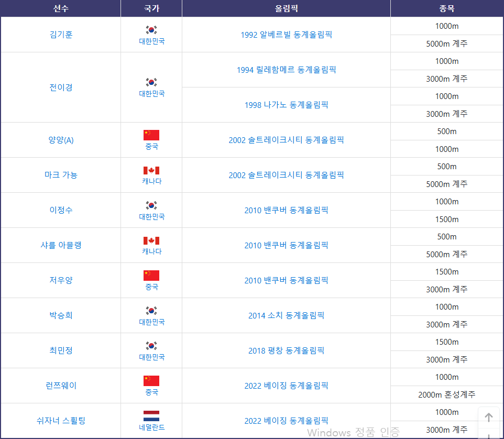Open the 런쯔웨이 athlete link
Viewport: 504px width, 439px height.
coord(61,386)
